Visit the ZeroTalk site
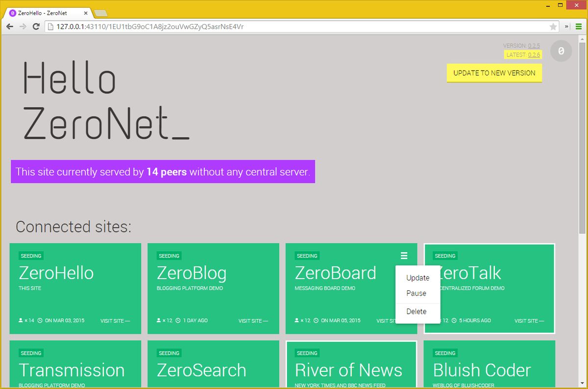Screen dimensions: 588x389 [x=529, y=320]
